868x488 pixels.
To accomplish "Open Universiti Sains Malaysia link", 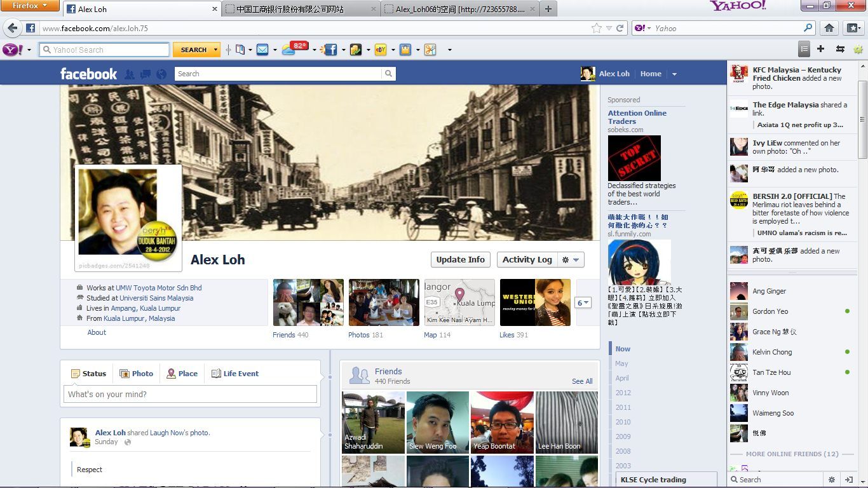I will [x=156, y=298].
